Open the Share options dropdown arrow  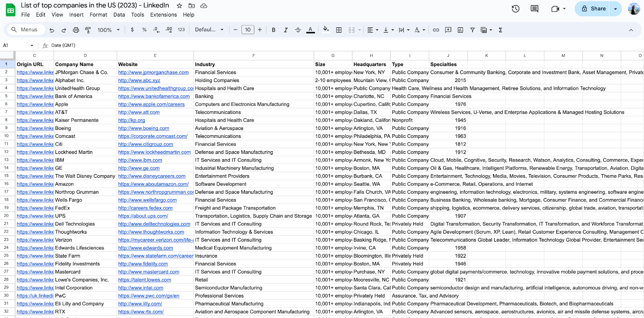point(615,8)
